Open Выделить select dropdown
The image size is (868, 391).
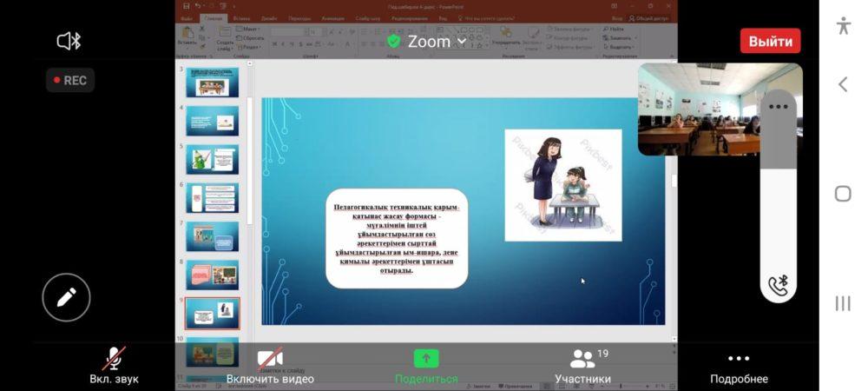(x=619, y=47)
